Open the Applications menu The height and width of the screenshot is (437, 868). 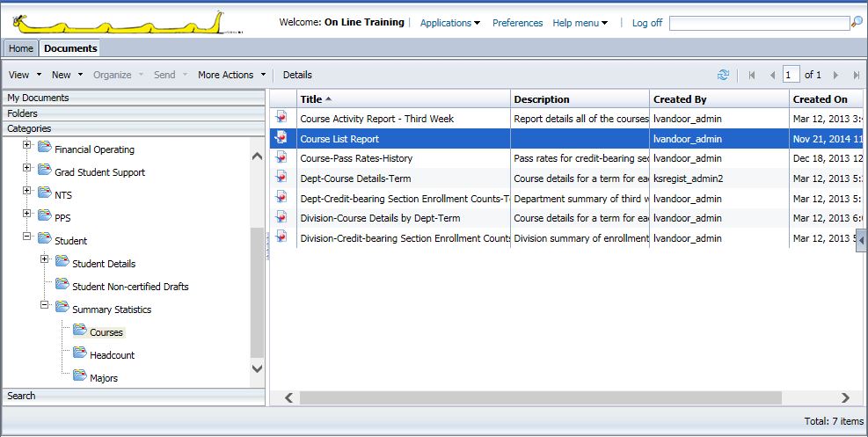pos(450,23)
